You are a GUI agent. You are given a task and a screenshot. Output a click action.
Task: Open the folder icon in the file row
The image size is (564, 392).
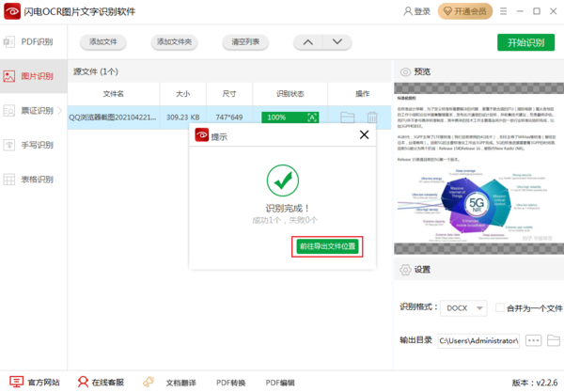coord(348,118)
